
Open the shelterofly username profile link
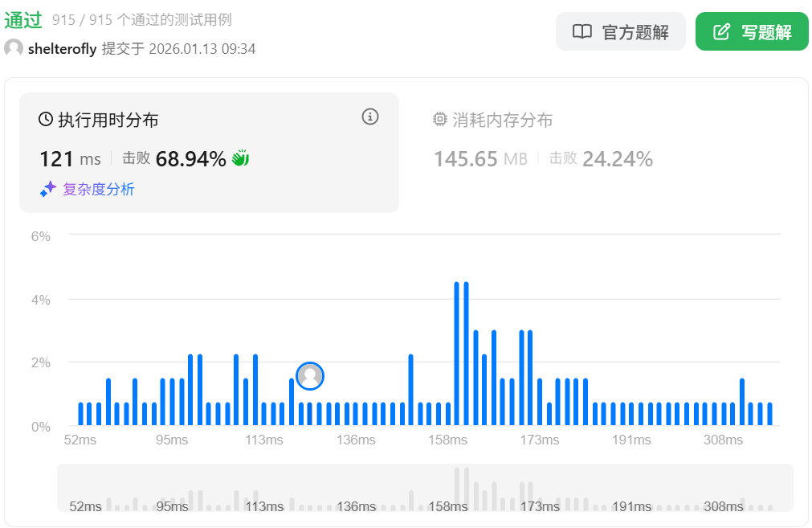coord(62,49)
